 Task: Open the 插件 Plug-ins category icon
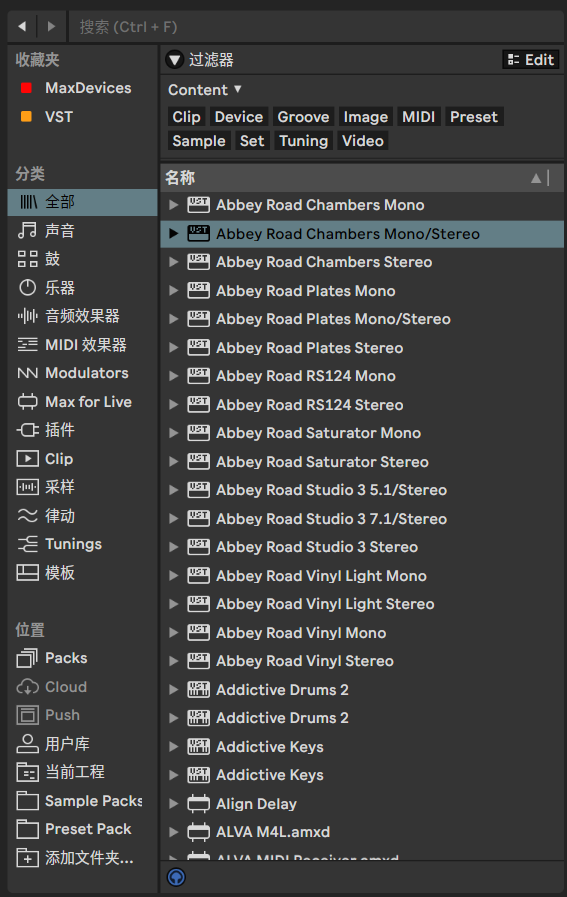click(27, 430)
